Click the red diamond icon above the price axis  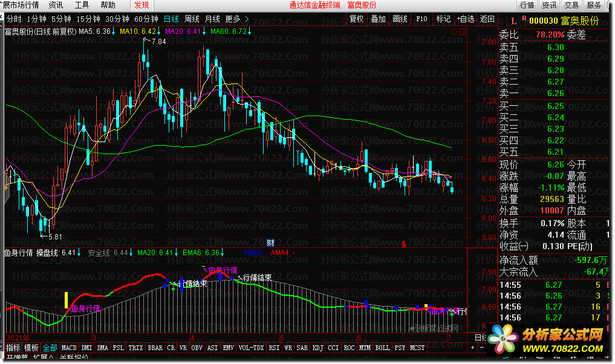[x=454, y=32]
